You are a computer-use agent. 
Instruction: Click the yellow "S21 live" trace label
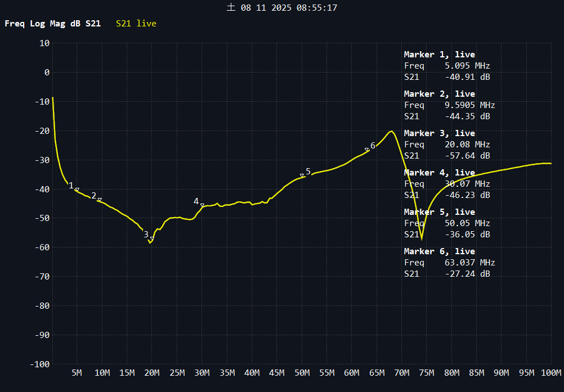136,24
